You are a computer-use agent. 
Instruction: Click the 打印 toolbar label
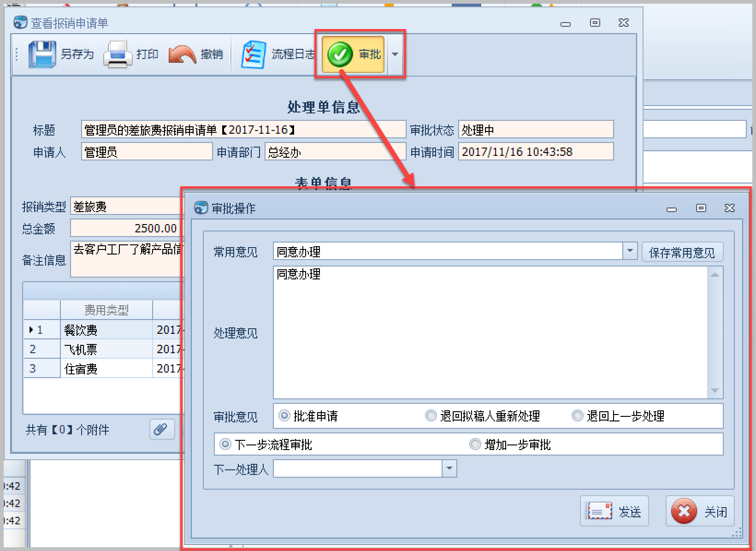[x=148, y=54]
